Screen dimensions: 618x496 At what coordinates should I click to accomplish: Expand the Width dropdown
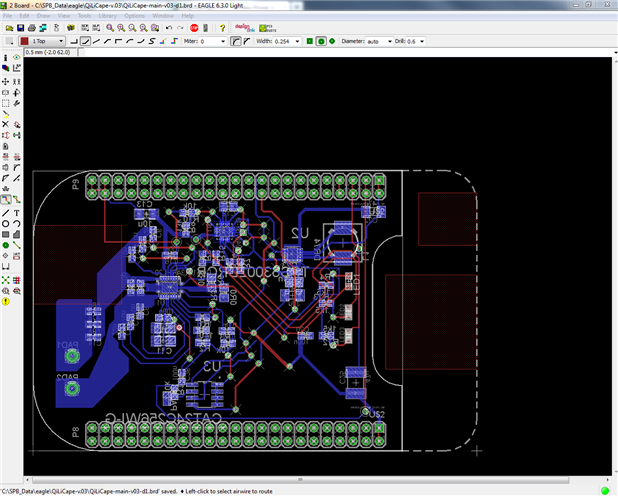pyautogui.click(x=297, y=41)
